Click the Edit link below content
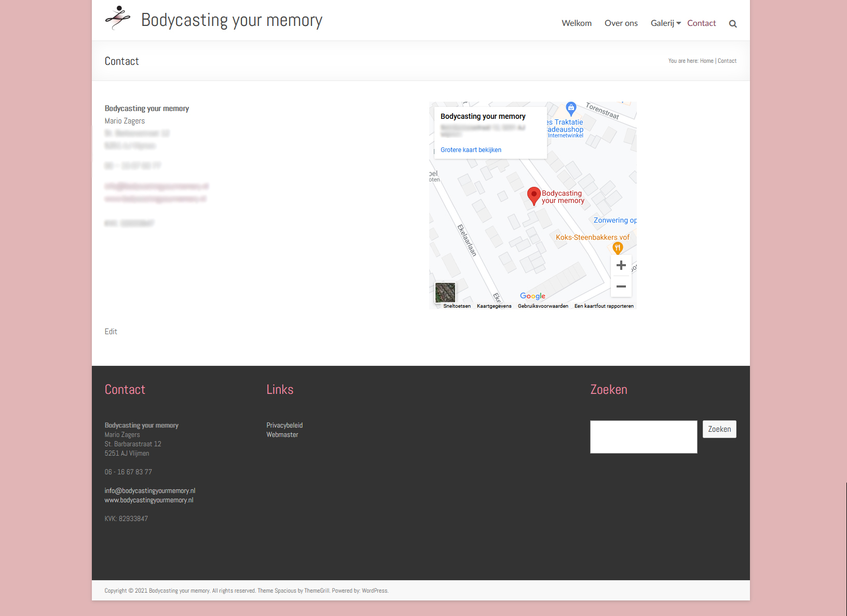 click(111, 332)
